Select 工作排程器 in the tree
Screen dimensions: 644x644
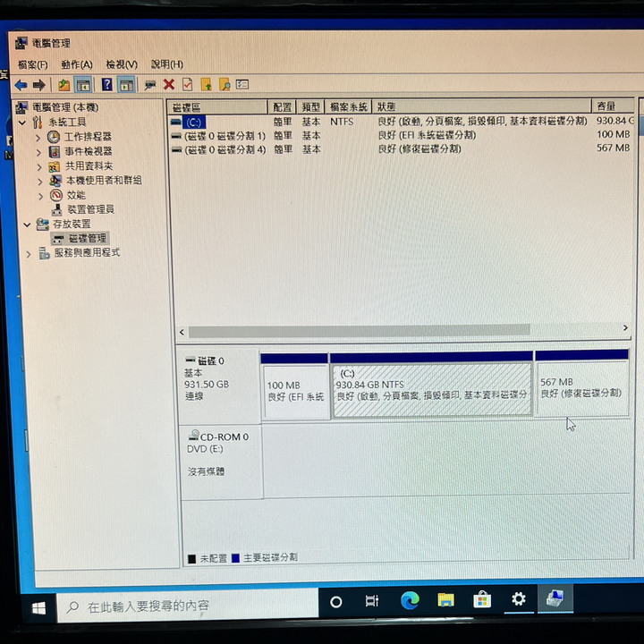[x=88, y=137]
